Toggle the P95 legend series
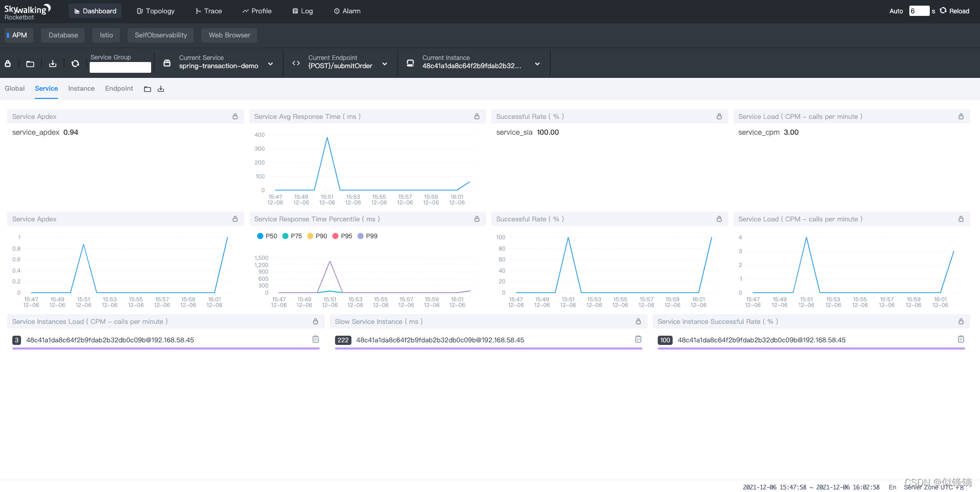 coord(342,236)
